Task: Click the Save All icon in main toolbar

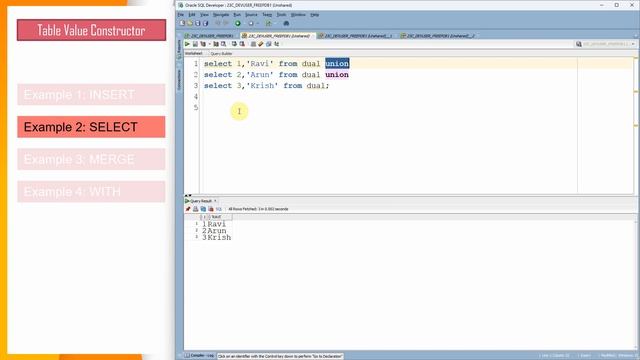Action: [205, 23]
